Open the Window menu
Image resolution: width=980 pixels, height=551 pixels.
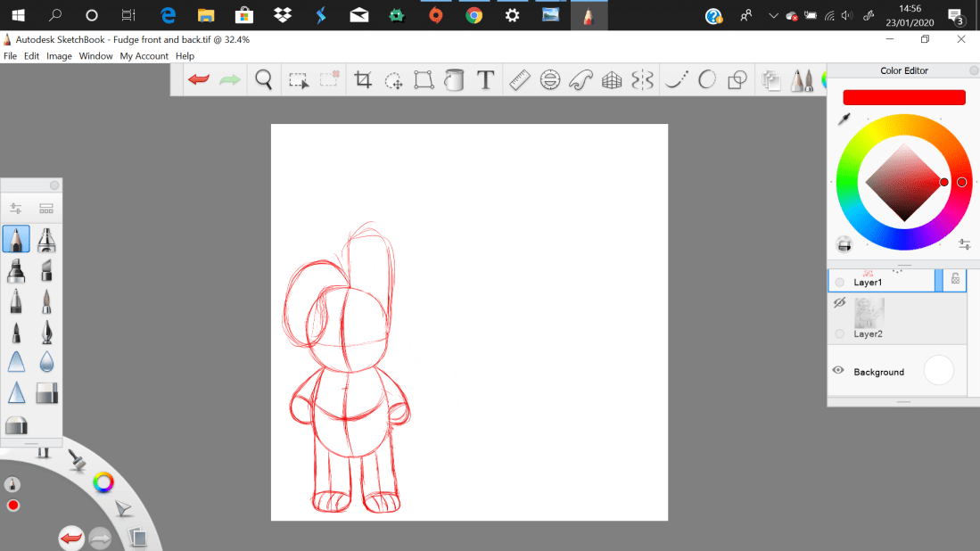pos(95,56)
